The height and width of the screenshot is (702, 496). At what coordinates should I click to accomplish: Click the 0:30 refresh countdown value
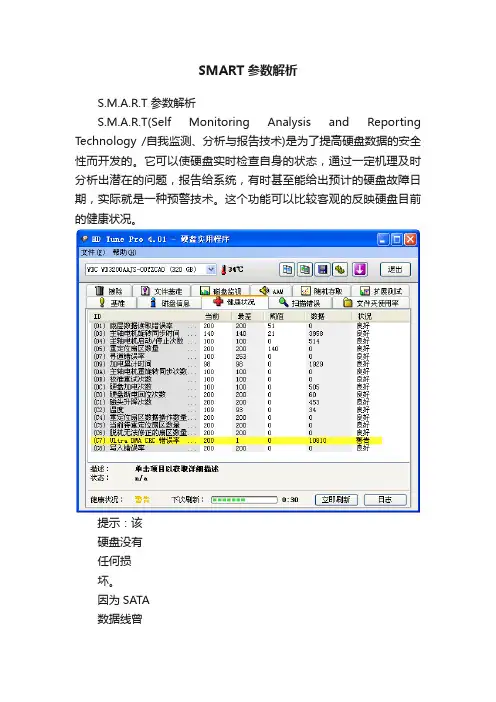point(290,500)
